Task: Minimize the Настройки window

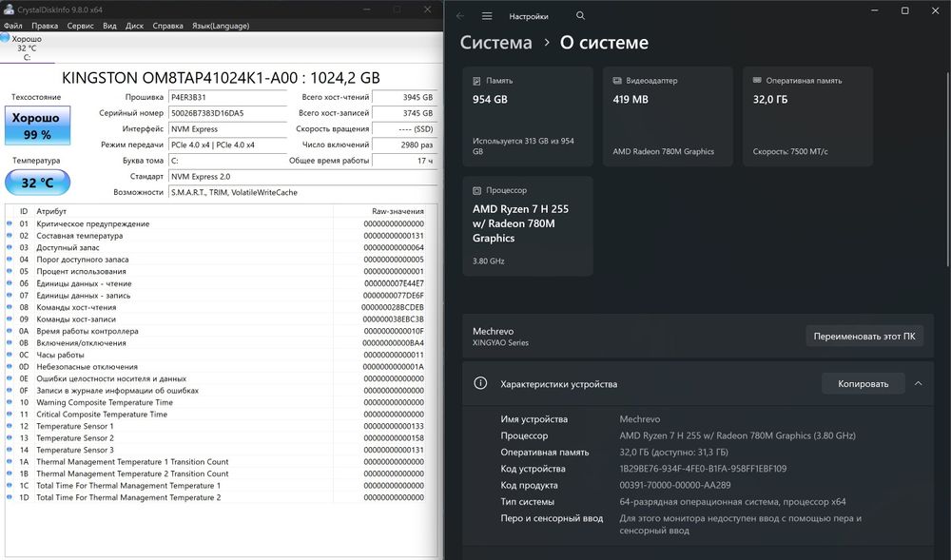Action: point(875,10)
